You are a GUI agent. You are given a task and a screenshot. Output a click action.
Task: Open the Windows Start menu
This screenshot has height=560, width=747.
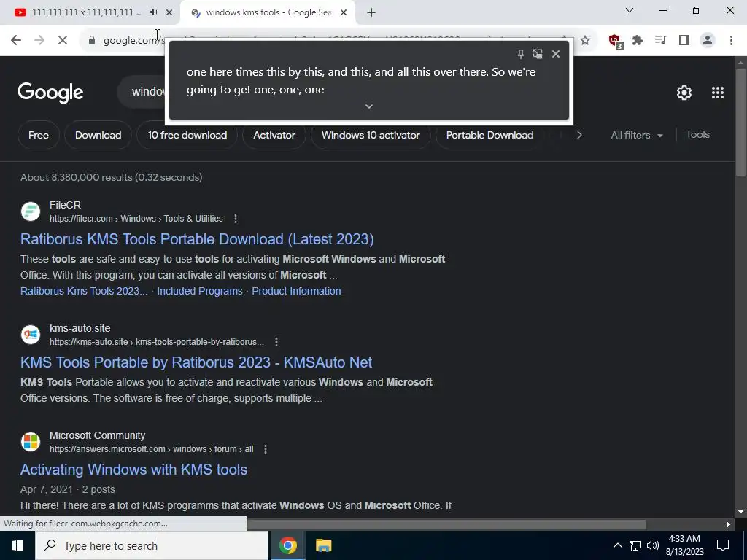click(x=18, y=545)
